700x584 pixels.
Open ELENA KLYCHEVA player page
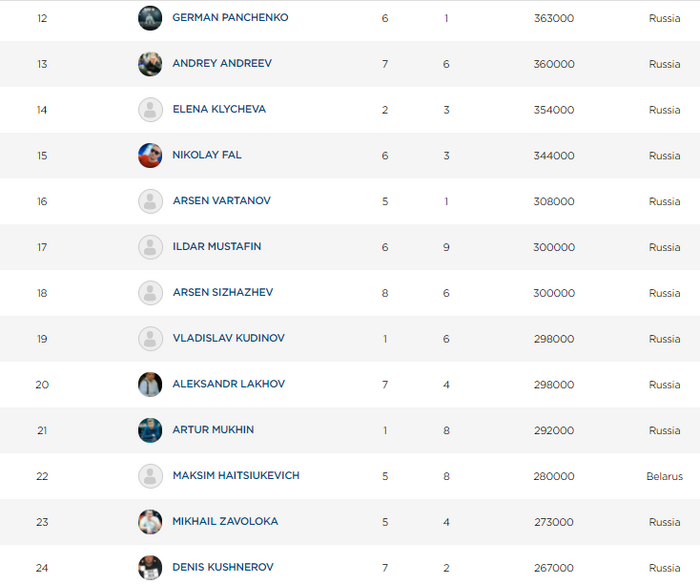click(x=219, y=109)
